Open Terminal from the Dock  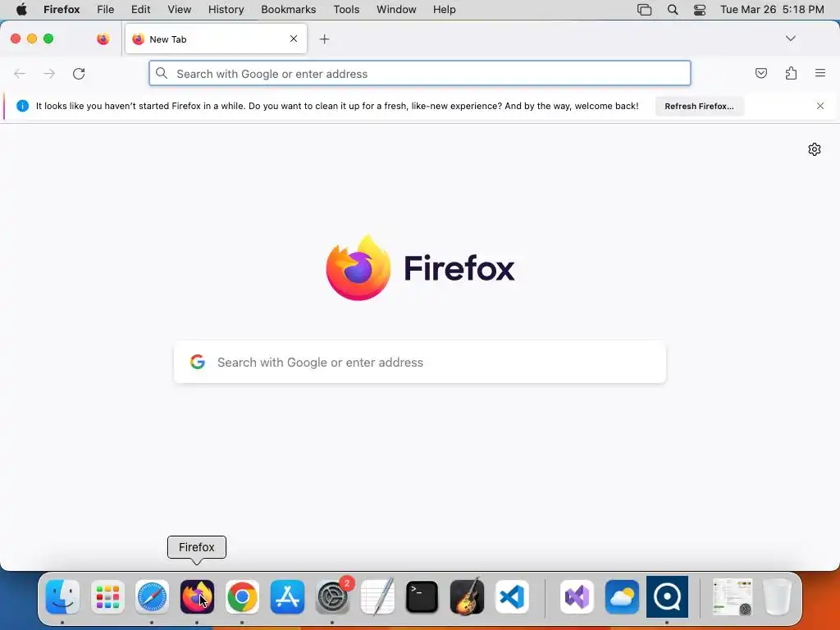[422, 597]
